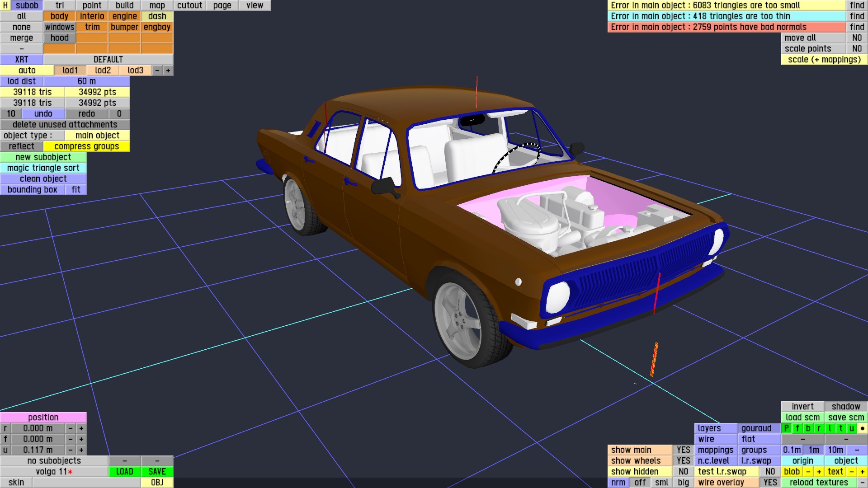Open the lod dist 60 m field
Image resolution: width=868 pixels, height=488 pixels.
point(86,81)
